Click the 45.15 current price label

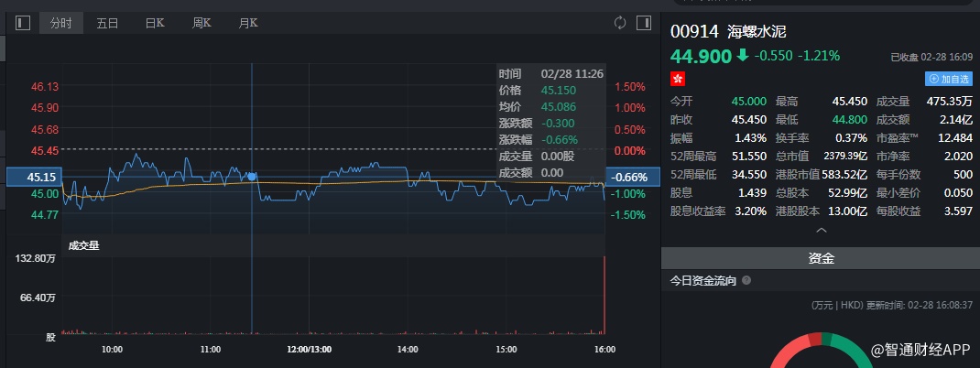coord(42,178)
